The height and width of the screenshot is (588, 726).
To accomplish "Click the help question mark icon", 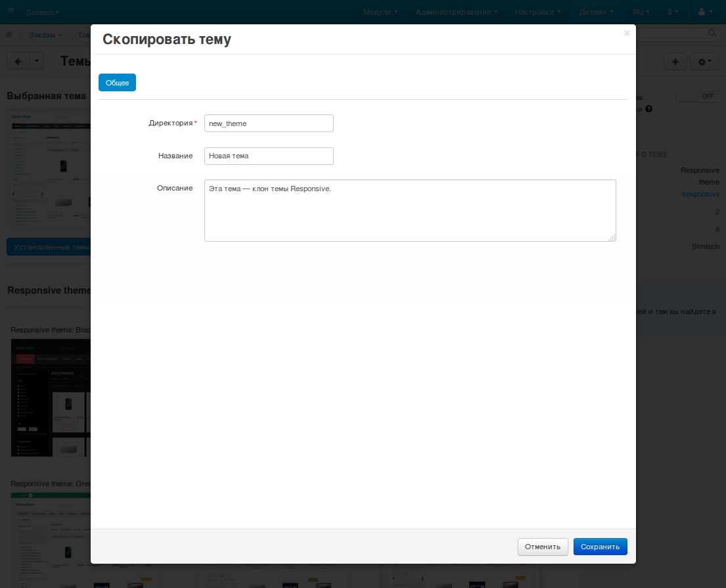I will (648, 109).
